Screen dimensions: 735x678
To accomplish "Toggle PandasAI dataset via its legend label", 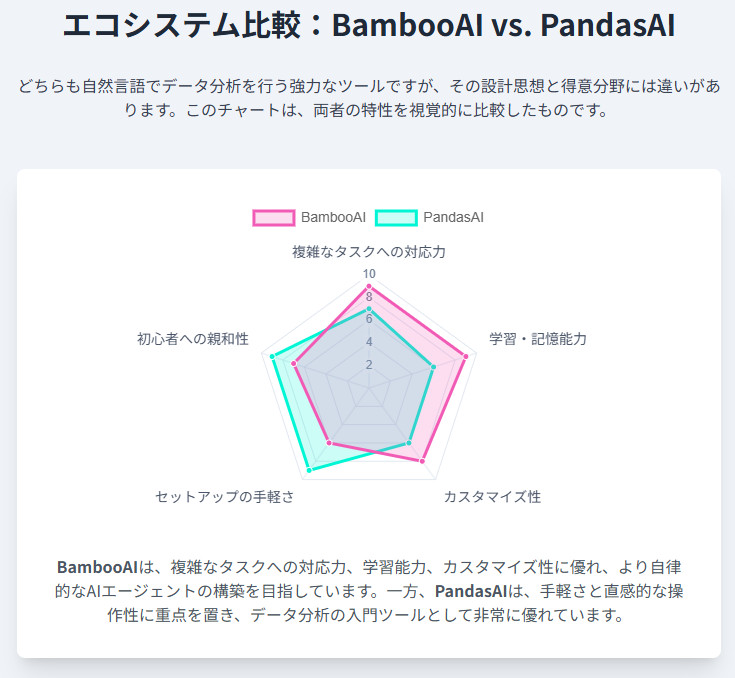I will point(453,217).
